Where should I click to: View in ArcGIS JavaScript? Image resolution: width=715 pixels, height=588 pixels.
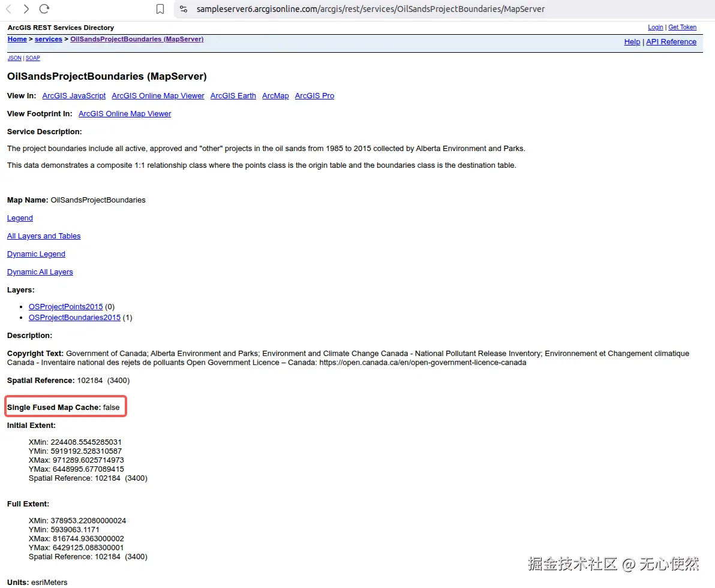coord(74,96)
